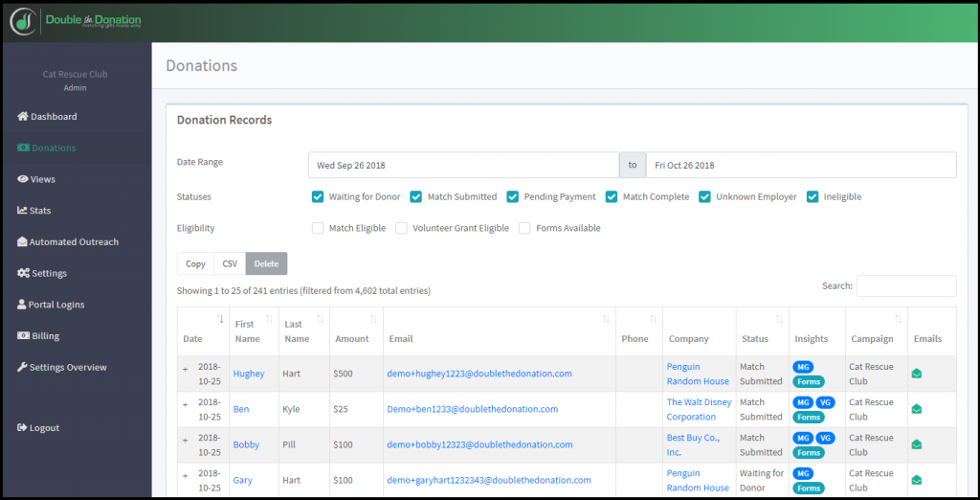Uncheck the Unknown Employer status

coord(704,196)
